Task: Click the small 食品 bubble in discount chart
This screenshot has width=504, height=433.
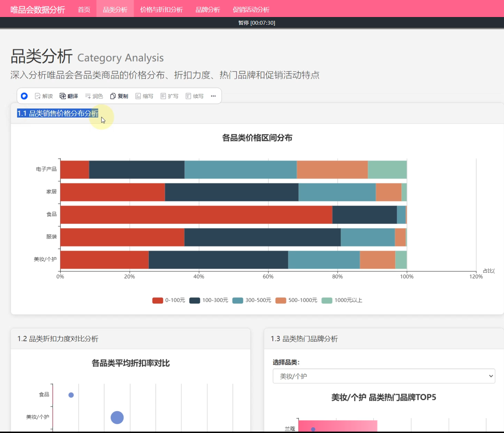Action: 71,395
